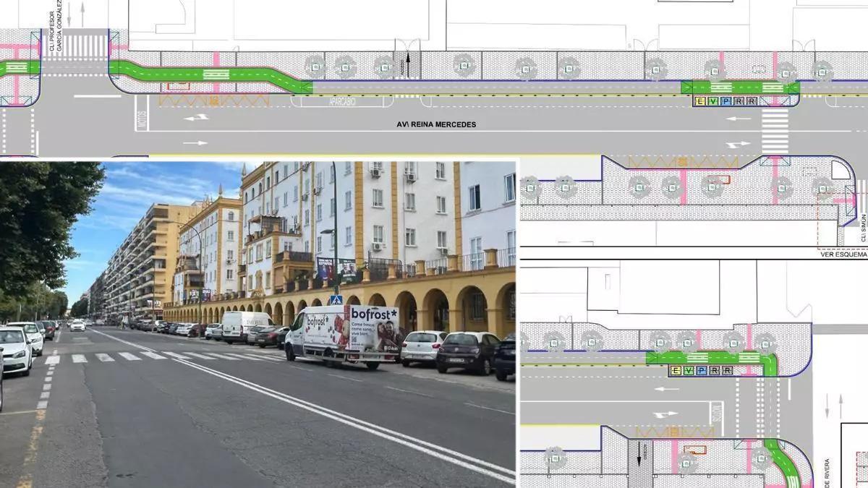Click the "AV\ REINA MERCEDES" street label

click(x=436, y=124)
